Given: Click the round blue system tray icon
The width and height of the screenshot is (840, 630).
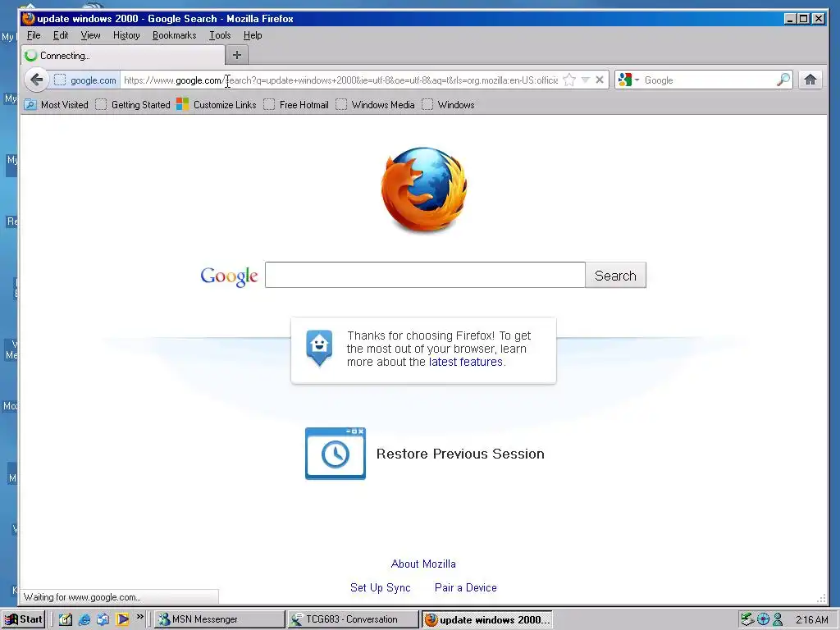Looking at the screenshot, I should [764, 620].
